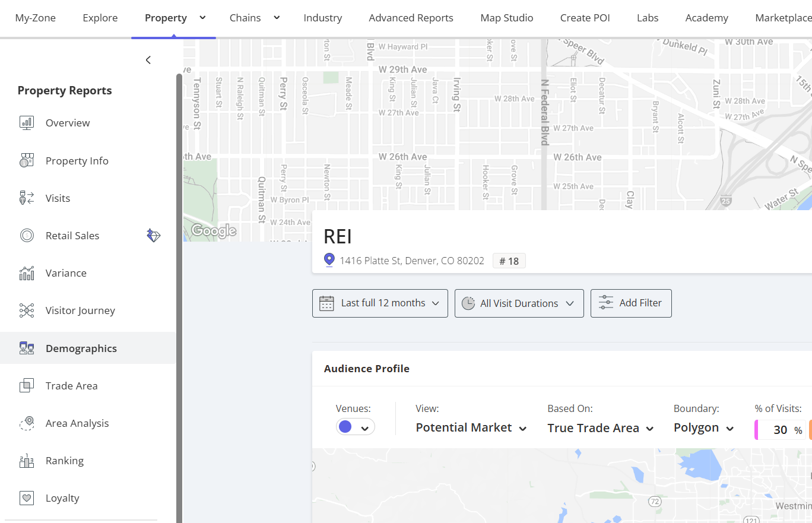Viewport: 812px width, 523px height.
Task: Click the purple venue color swatch
Action: [345, 427]
